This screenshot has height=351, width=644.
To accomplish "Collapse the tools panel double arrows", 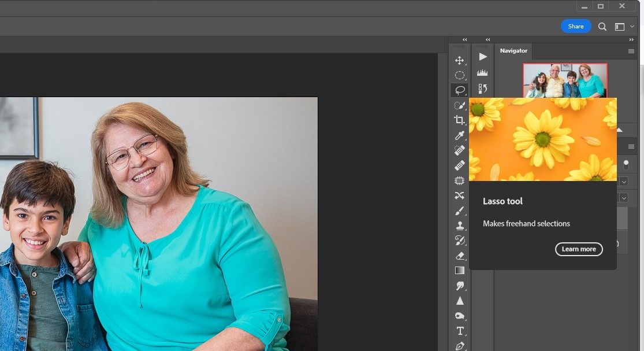I will [x=464, y=39].
